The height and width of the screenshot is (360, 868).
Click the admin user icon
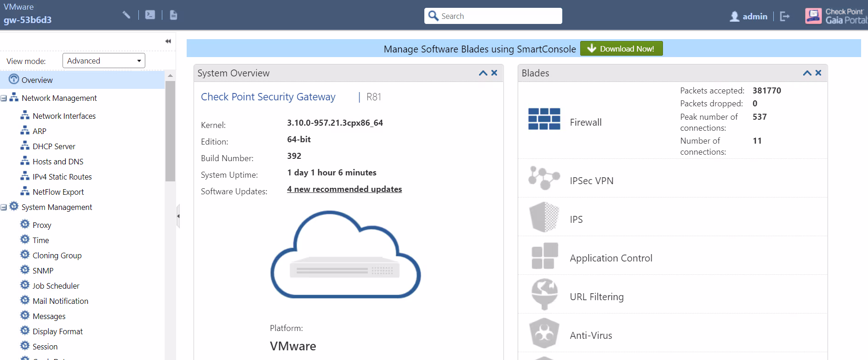tap(735, 16)
